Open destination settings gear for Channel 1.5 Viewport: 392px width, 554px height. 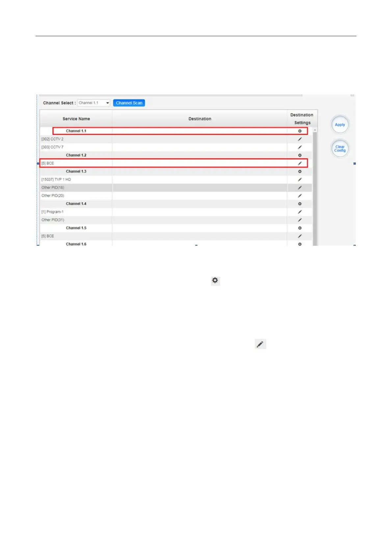coord(300,228)
